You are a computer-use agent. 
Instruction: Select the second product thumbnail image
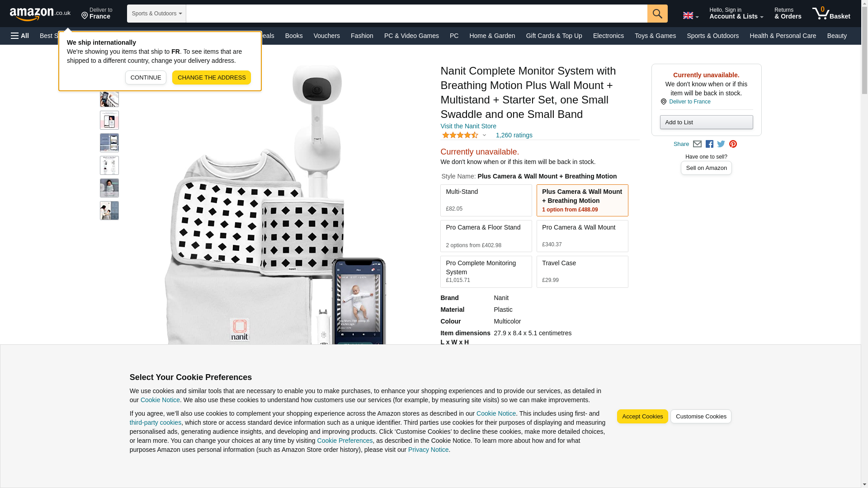[109, 98]
